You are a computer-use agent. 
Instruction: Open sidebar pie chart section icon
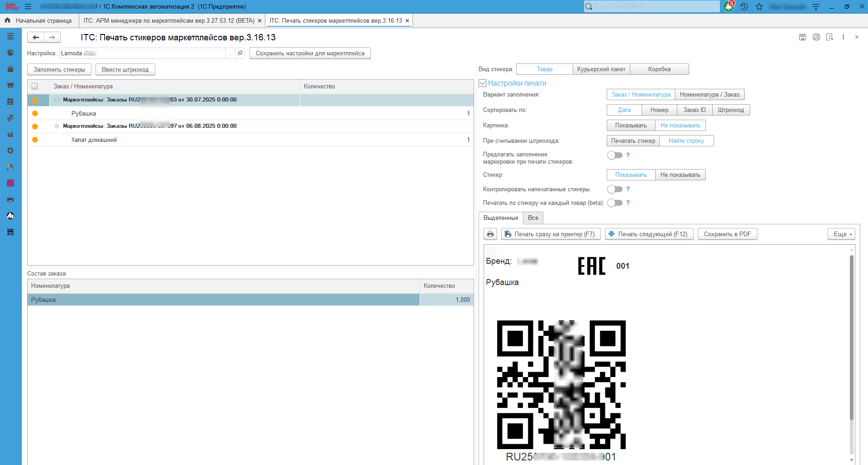coord(10,53)
